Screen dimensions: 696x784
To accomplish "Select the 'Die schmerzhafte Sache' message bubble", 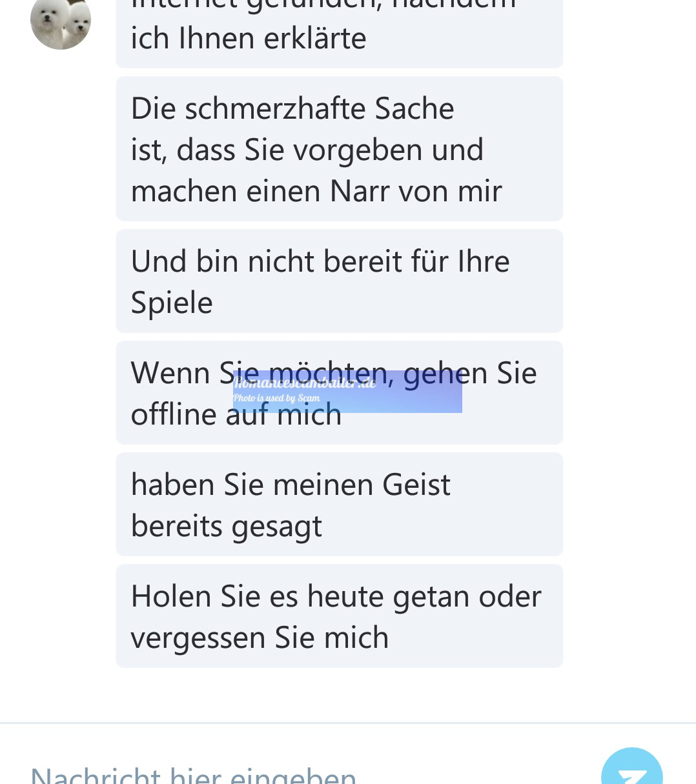I will point(340,149).
